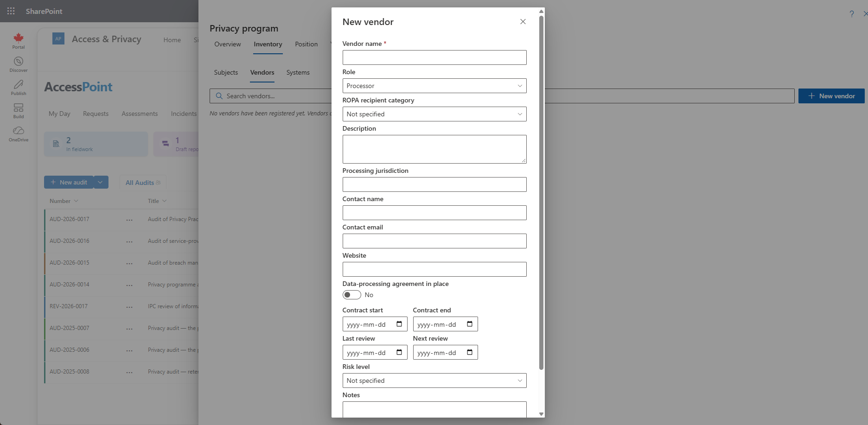Click the In fieldwork summary card
Image resolution: width=868 pixels, height=425 pixels.
96,144
